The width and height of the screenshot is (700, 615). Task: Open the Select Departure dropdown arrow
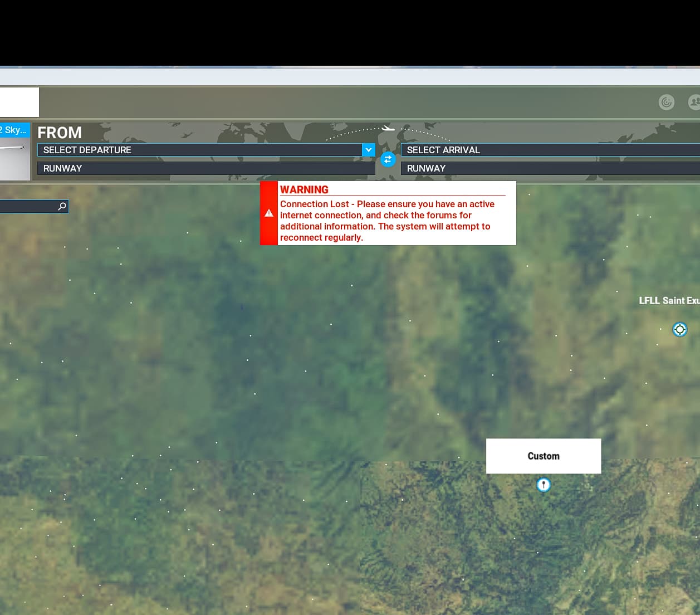pos(369,150)
